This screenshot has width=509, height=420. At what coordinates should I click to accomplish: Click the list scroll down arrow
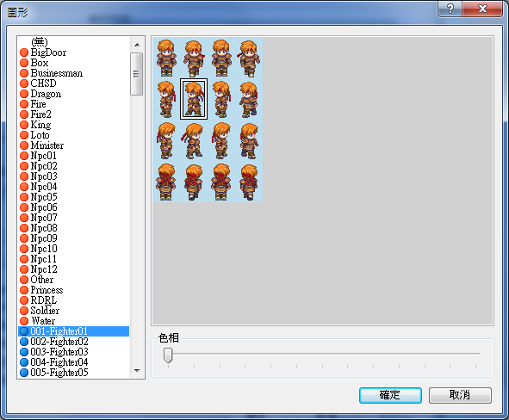point(137,370)
